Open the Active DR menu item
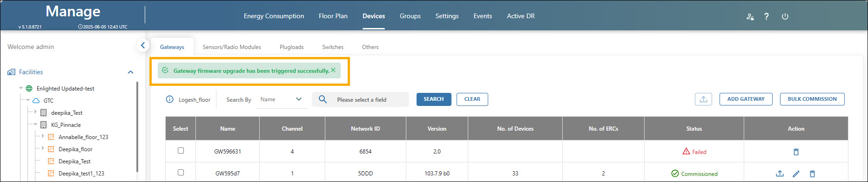This screenshot has width=868, height=182. 521,16
